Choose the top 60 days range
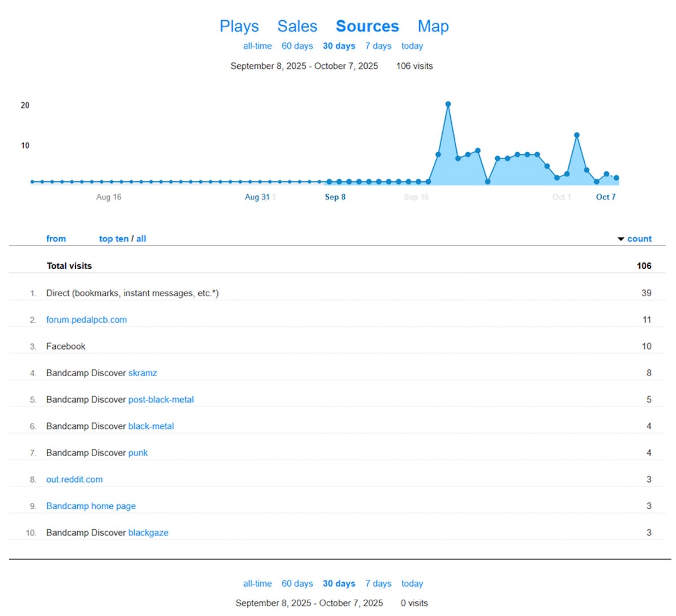Viewport: 676px width, 616px height. coord(297,46)
